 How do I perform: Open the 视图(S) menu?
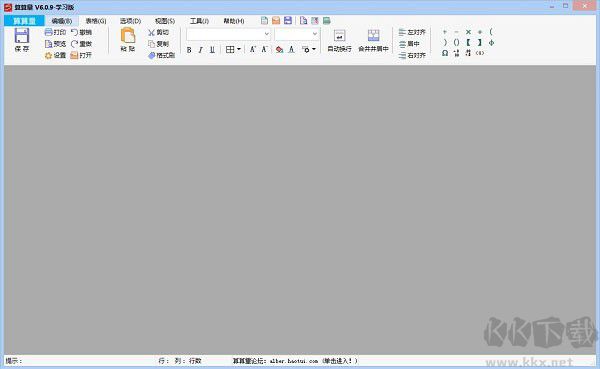coord(165,21)
